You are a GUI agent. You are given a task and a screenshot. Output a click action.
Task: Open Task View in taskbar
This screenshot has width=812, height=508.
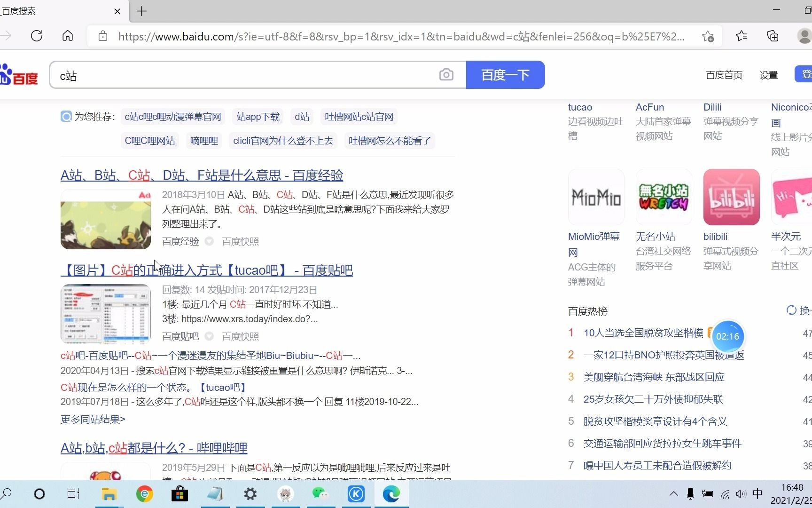tap(73, 494)
